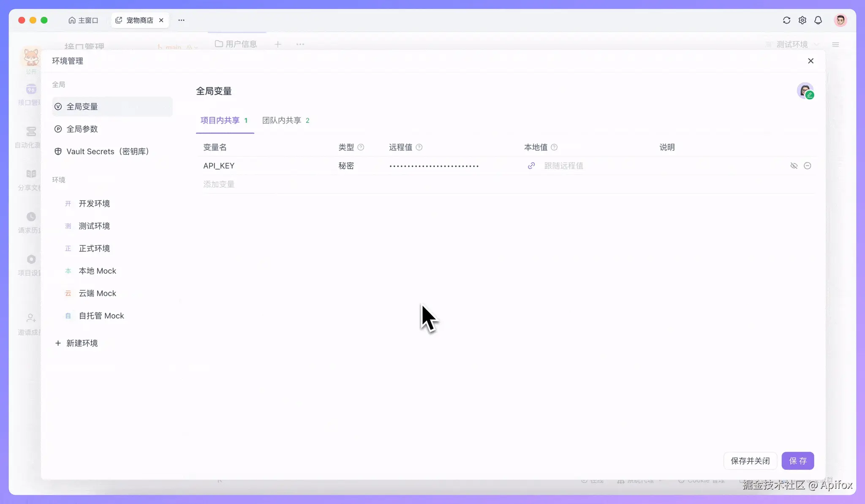Click 添加变量 input field

pos(219,184)
